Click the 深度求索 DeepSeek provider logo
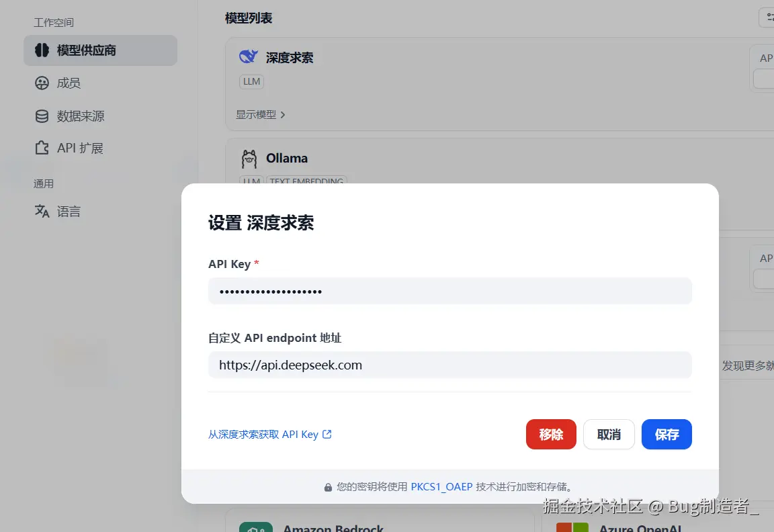Screen dimensions: 774x532 coord(248,57)
